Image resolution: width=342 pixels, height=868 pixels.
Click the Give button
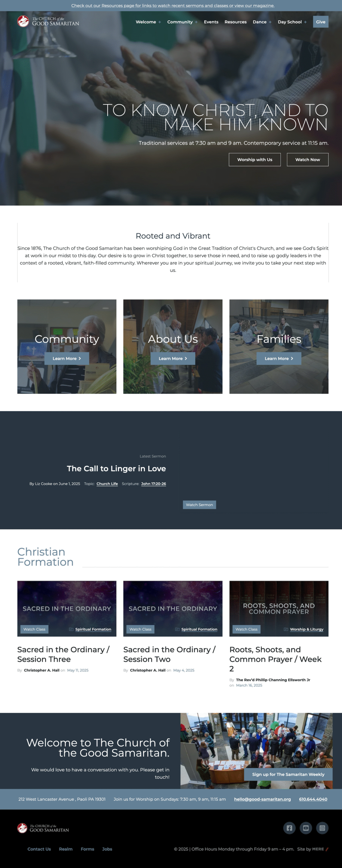point(321,22)
